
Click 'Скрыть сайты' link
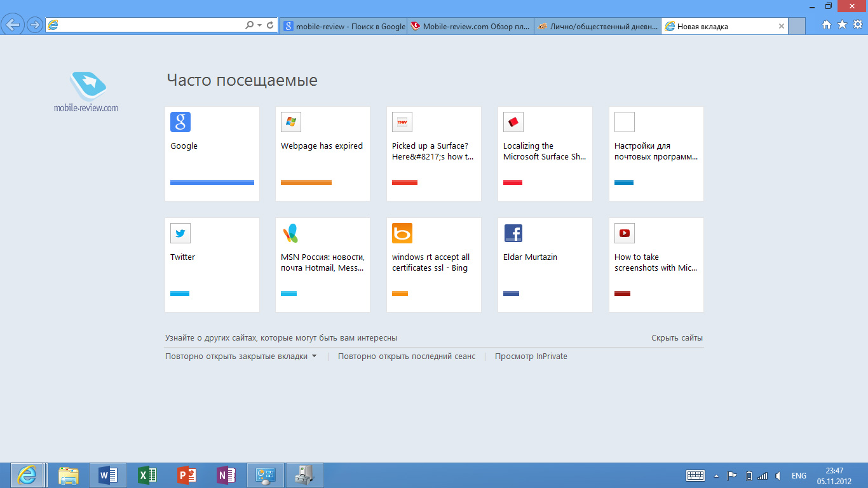(x=677, y=338)
